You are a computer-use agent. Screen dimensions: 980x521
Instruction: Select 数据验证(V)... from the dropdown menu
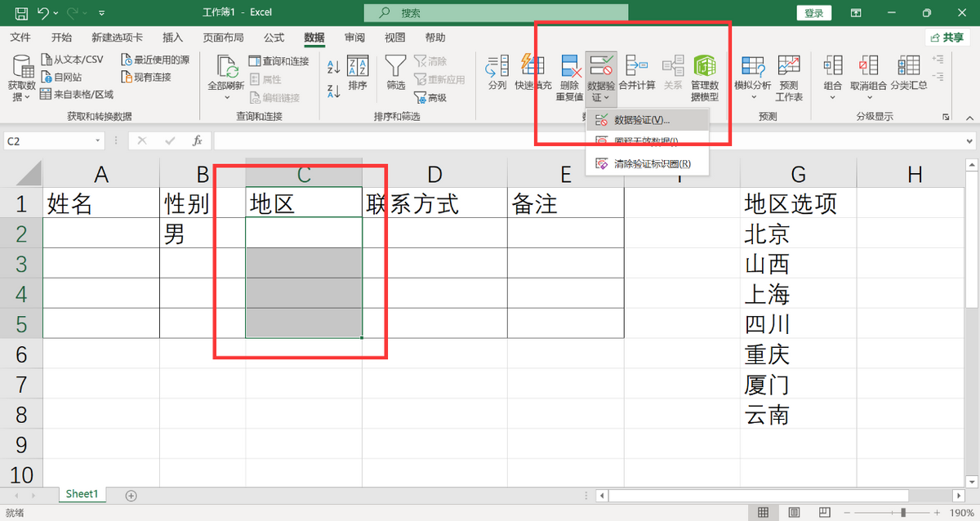click(648, 120)
